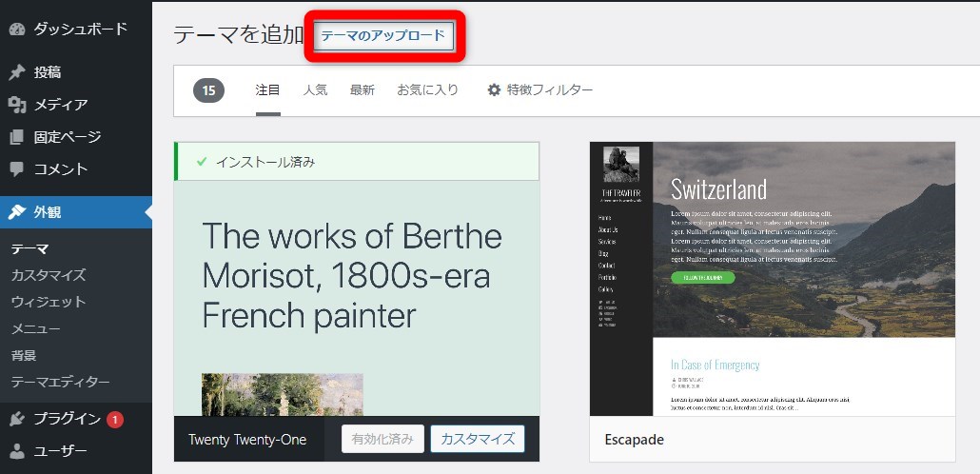Click the Twenty Twenty-One theme name

click(247, 440)
